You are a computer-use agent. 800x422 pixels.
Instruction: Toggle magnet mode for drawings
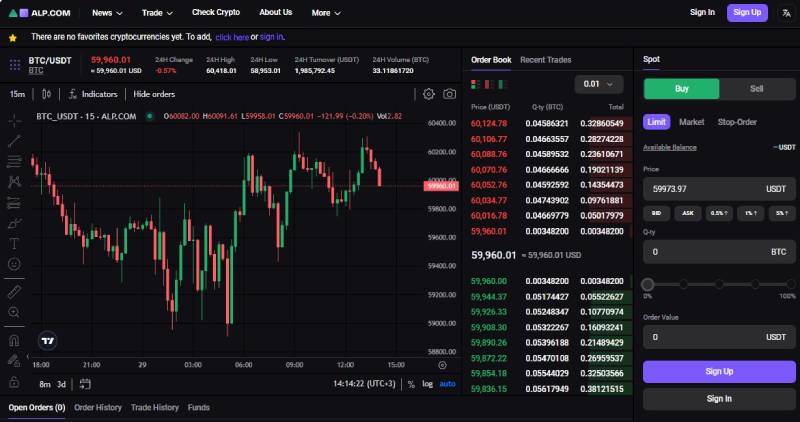(x=14, y=340)
